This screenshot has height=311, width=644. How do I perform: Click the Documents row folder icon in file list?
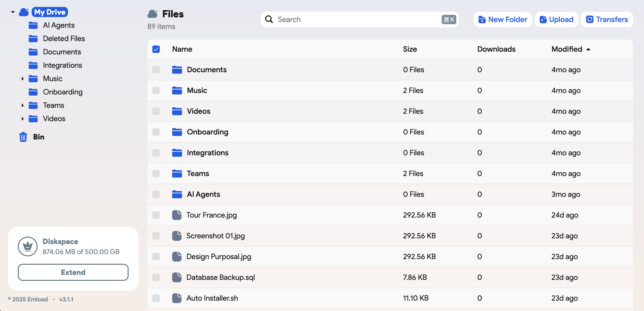(x=177, y=70)
